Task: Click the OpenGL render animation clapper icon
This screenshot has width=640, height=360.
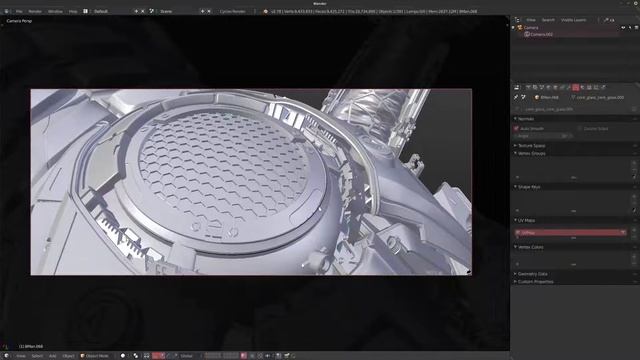Action: [293, 356]
